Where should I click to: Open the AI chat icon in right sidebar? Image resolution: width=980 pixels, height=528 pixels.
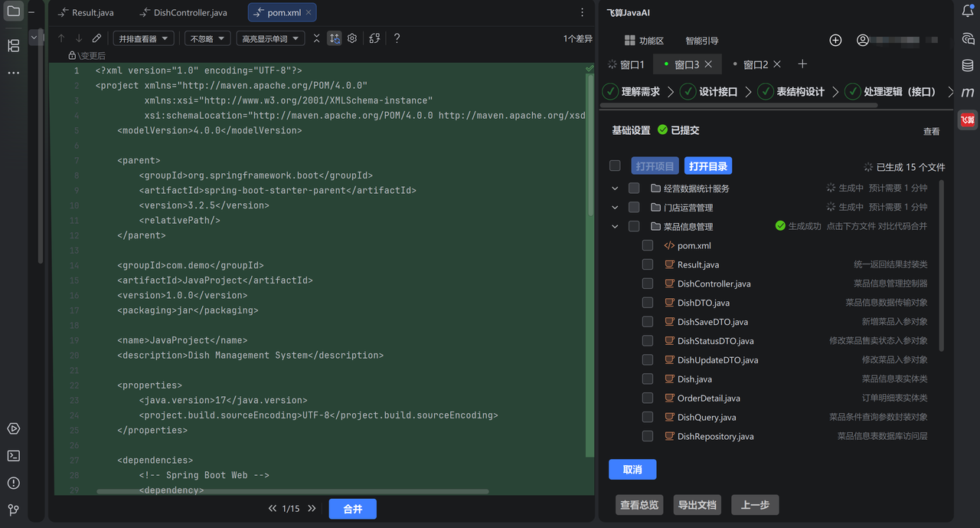click(968, 38)
